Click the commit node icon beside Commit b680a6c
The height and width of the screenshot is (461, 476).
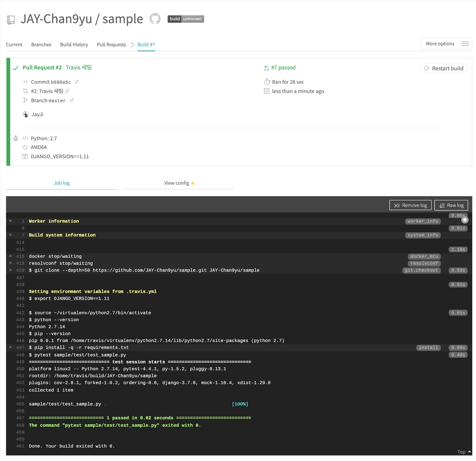tap(26, 82)
